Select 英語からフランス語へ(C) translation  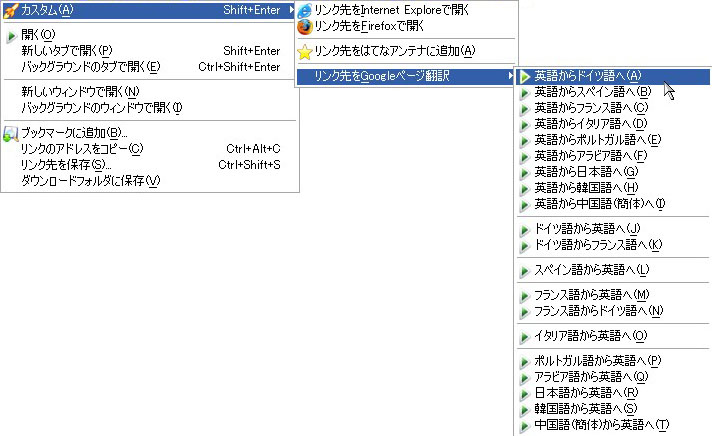(613, 108)
